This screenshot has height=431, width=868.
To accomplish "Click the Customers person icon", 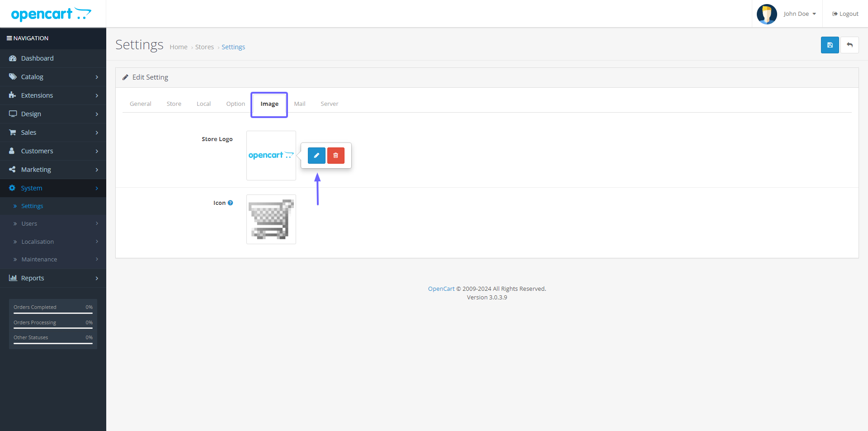I will click(12, 151).
